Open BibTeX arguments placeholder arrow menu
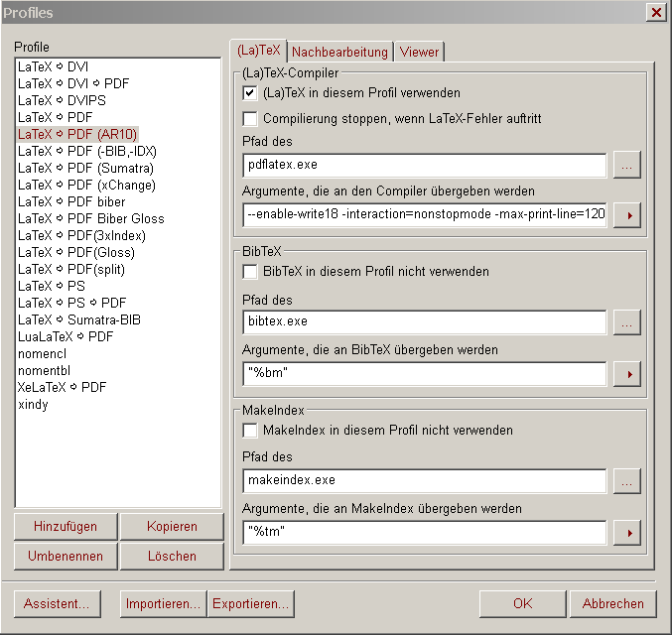 point(627,374)
